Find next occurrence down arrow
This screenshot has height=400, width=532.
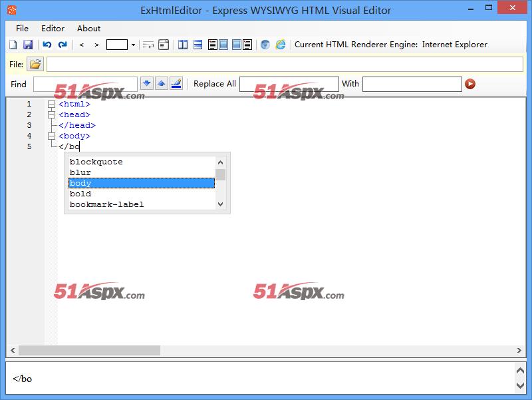coord(146,83)
